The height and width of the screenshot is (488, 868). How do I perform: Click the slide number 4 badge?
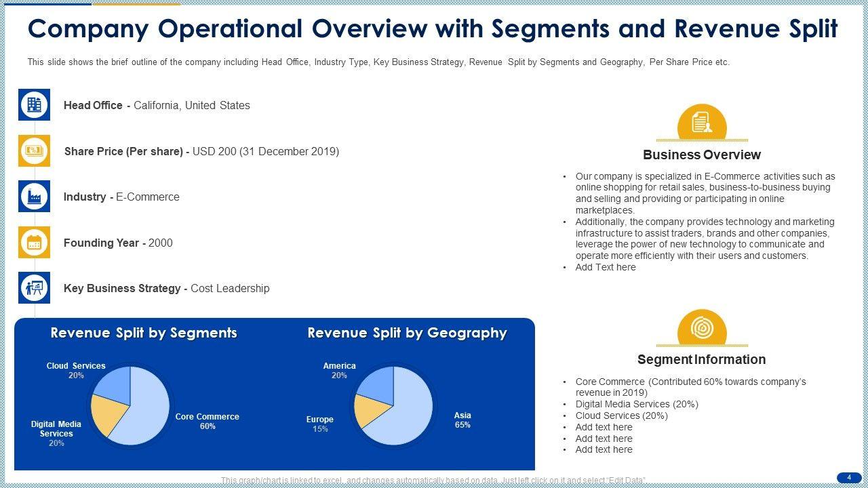848,478
